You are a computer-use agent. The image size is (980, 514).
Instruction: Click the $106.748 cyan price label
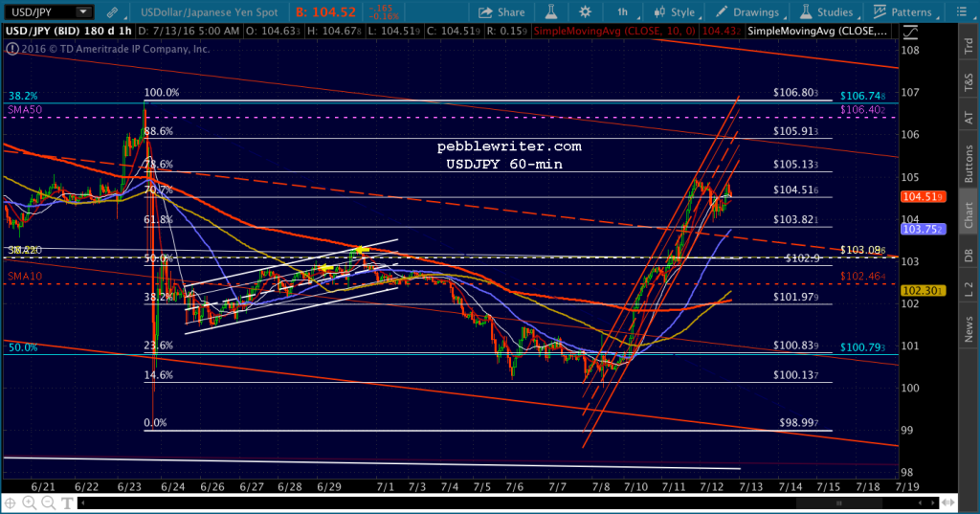point(862,96)
